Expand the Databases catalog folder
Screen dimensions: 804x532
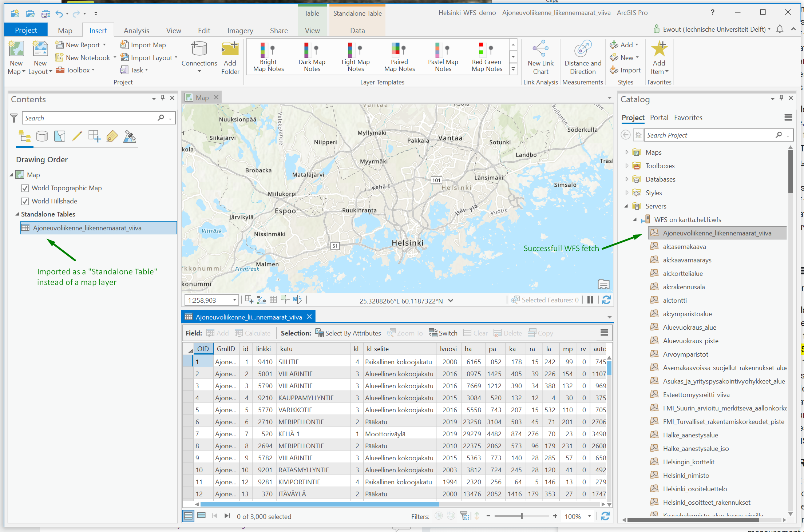(626, 179)
